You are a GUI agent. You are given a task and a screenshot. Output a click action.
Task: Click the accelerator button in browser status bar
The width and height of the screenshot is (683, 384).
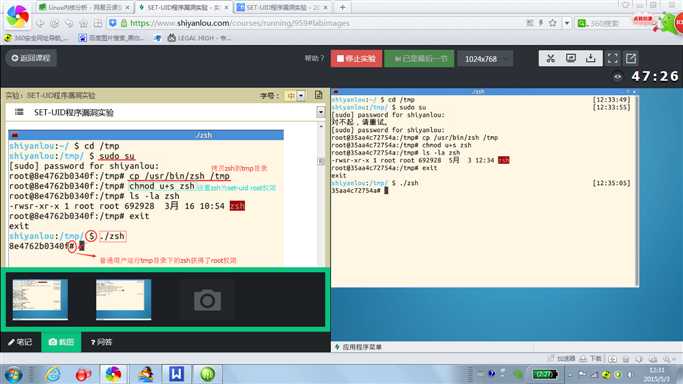pyautogui.click(x=562, y=359)
